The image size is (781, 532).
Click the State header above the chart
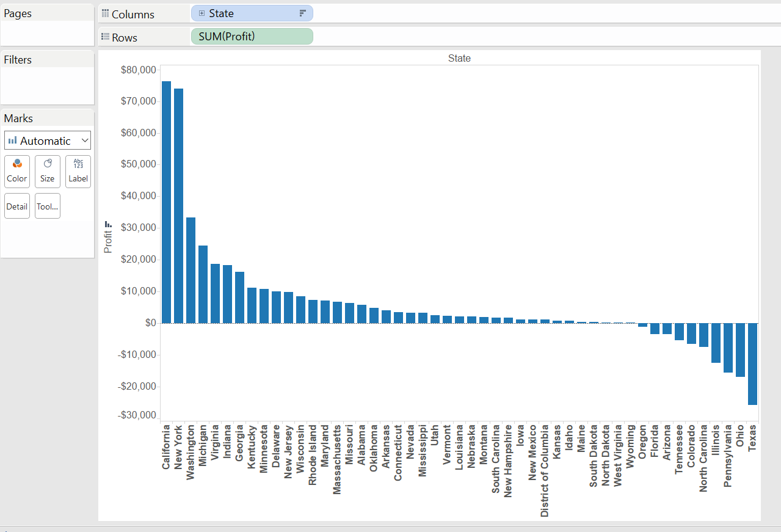click(459, 59)
